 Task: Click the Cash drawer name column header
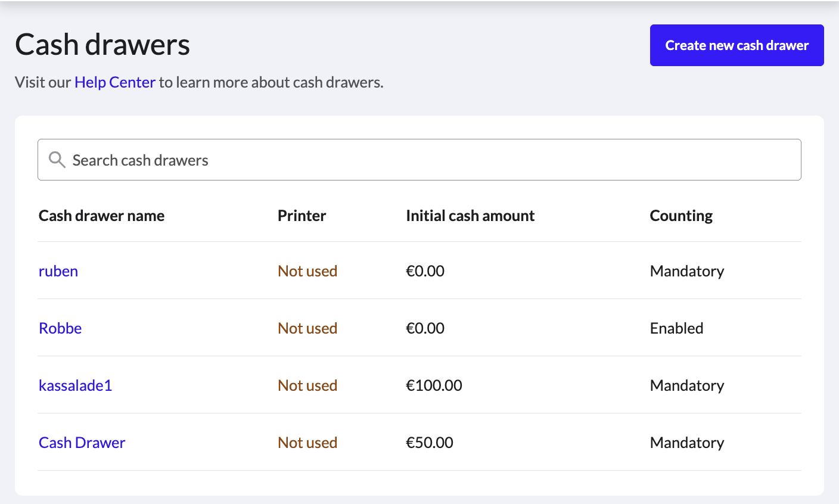click(101, 216)
